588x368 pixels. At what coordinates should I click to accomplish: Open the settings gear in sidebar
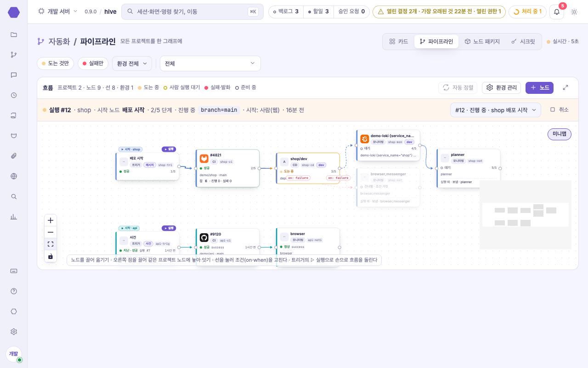coord(14,332)
